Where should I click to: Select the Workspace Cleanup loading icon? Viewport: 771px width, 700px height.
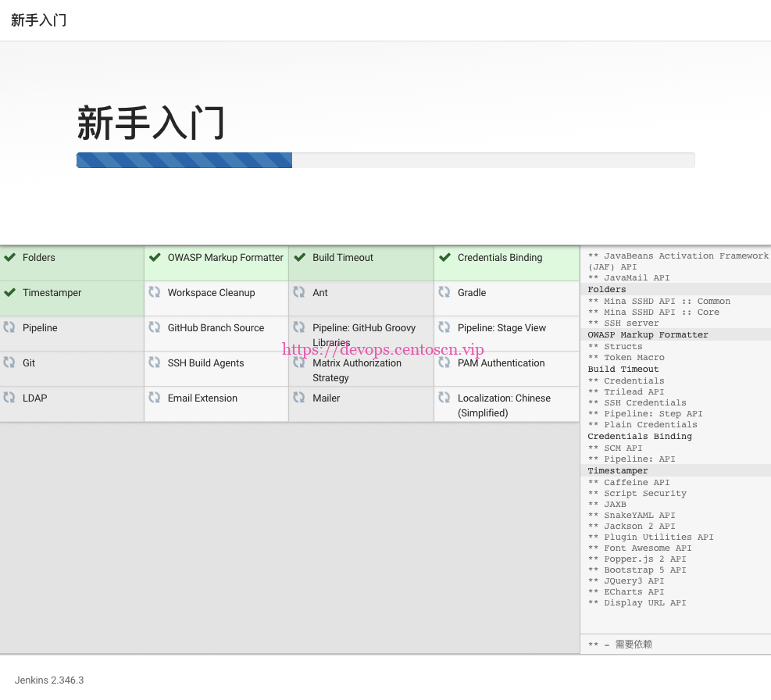[155, 293]
